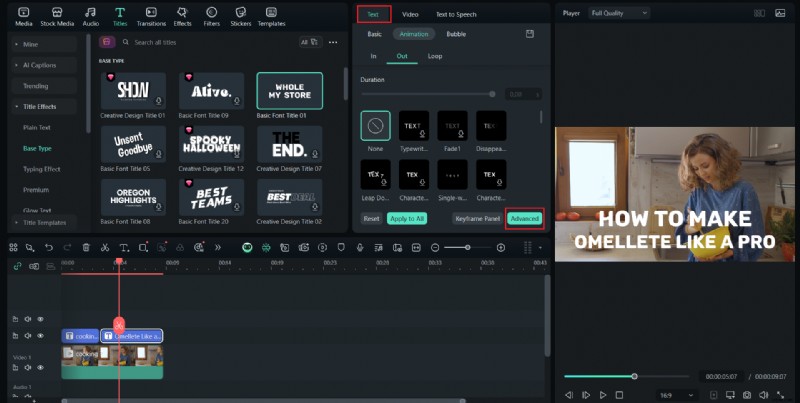Screen dimensions: 800x403
Task: Click the Advanced button
Action: point(524,218)
